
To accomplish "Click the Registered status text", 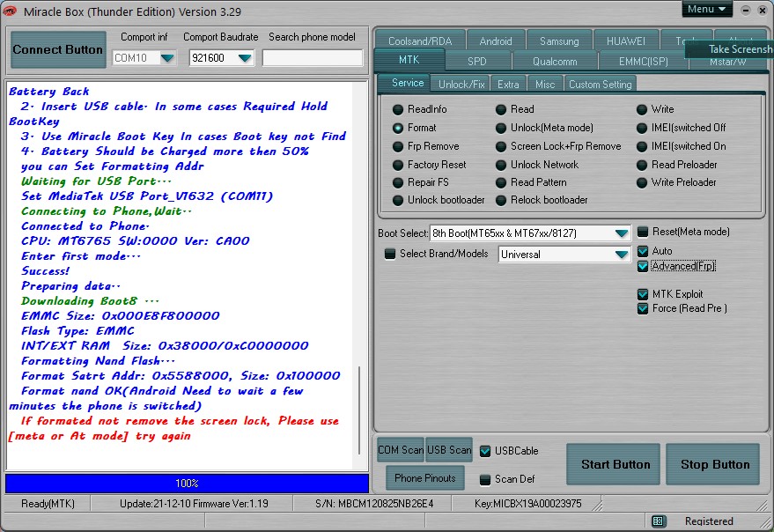I will coord(709,521).
